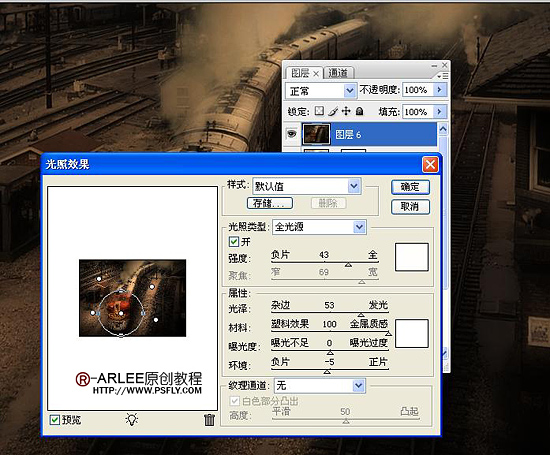Switch to the 通道 tab

point(338,73)
